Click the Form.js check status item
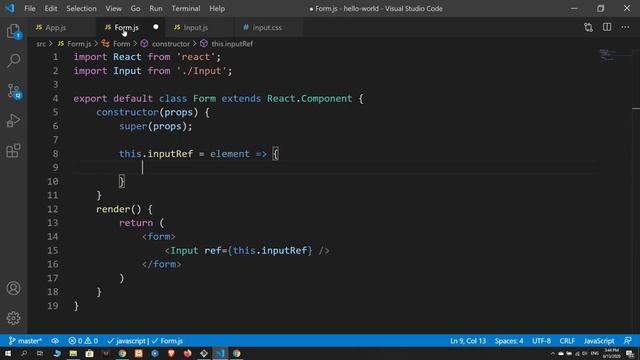The width and height of the screenshot is (640, 360). point(167,341)
